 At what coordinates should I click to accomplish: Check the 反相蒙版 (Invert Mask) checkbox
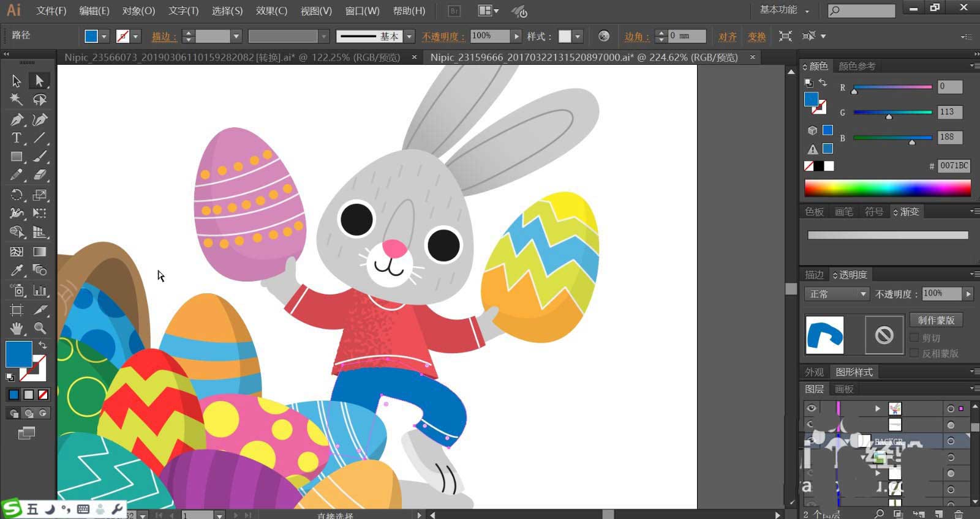914,353
